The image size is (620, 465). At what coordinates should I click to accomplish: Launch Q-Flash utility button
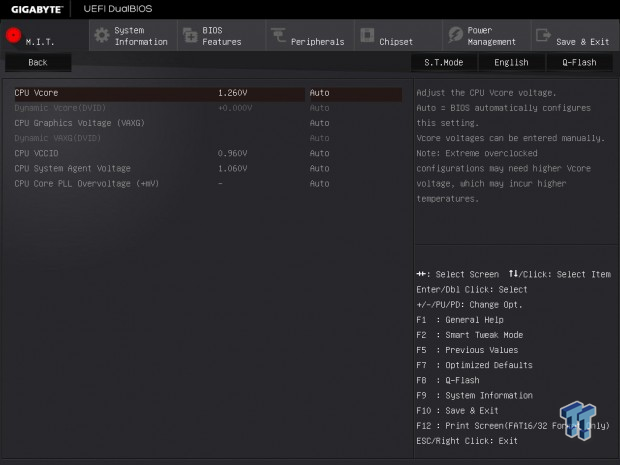[579, 62]
